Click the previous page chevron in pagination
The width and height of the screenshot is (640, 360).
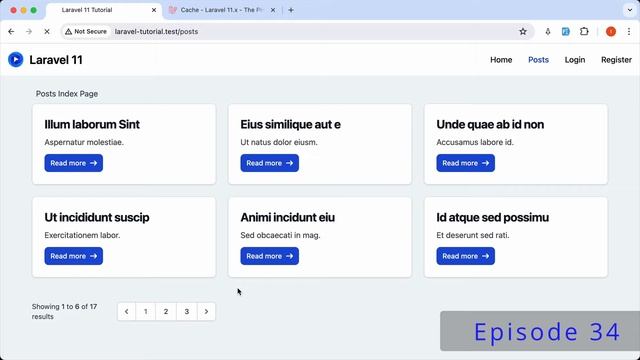click(127, 311)
